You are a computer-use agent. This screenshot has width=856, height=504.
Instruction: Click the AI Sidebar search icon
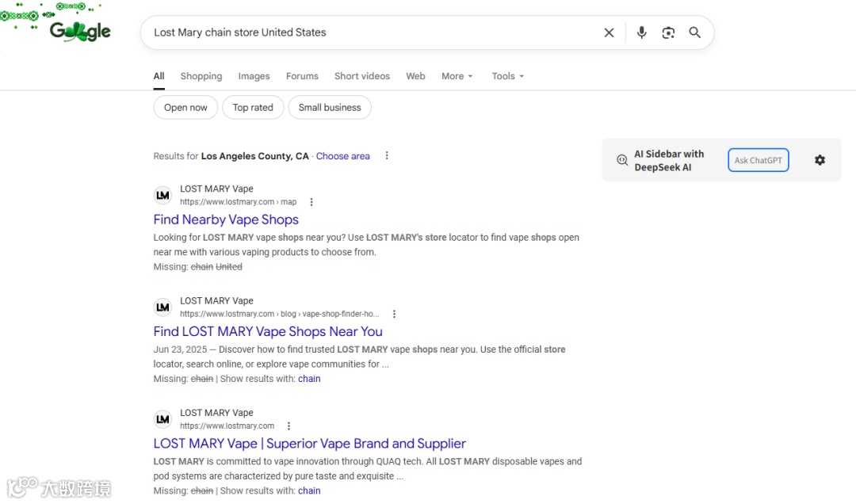(x=622, y=160)
